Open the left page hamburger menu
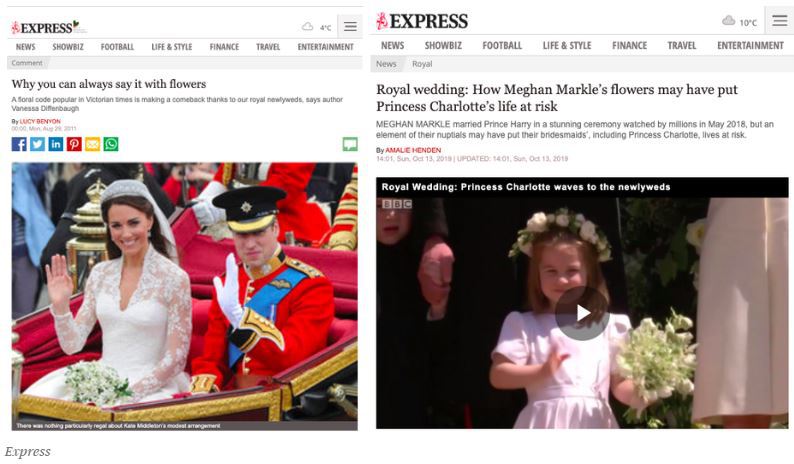794x464 pixels. [350, 26]
